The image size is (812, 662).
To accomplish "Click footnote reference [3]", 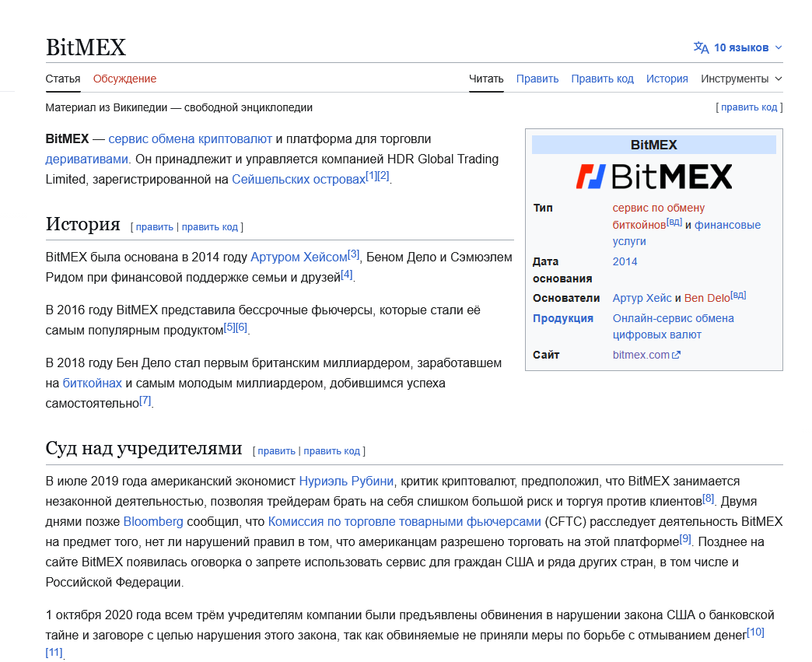I will pos(353,254).
